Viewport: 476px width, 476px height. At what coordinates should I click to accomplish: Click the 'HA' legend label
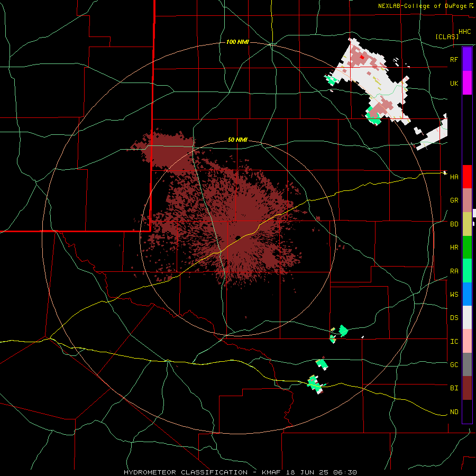point(454,177)
